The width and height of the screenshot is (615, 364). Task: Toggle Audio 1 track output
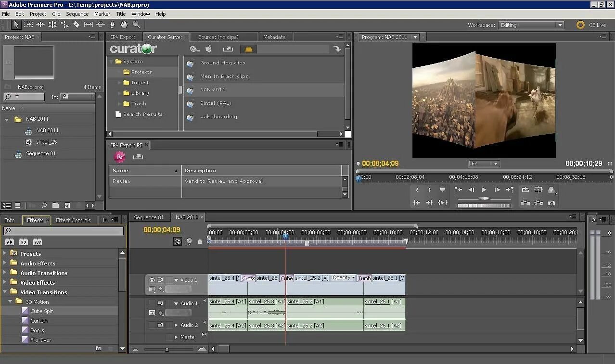coord(152,303)
